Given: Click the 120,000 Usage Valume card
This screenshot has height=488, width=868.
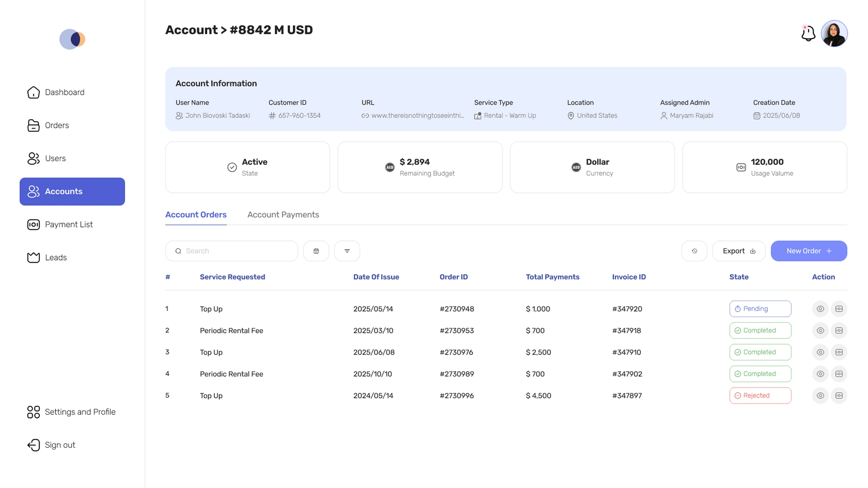Looking at the screenshot, I should [765, 167].
